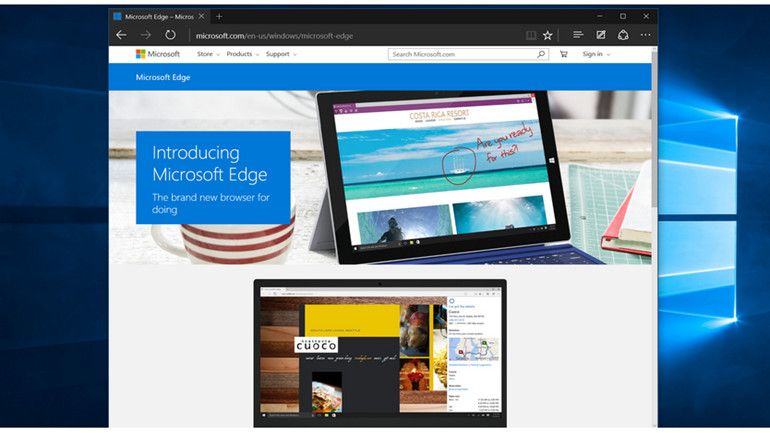This screenshot has height=433, width=770.
Task: Refresh the current page
Action: pos(170,35)
